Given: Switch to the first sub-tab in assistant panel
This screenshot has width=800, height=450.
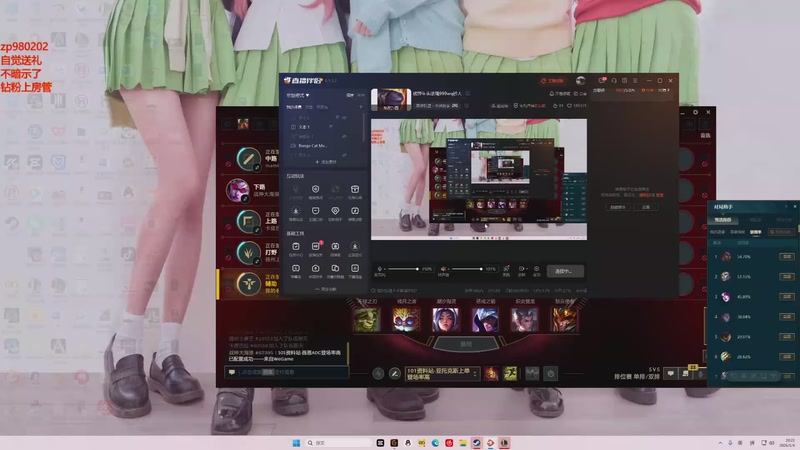Looking at the screenshot, I should coord(717,232).
